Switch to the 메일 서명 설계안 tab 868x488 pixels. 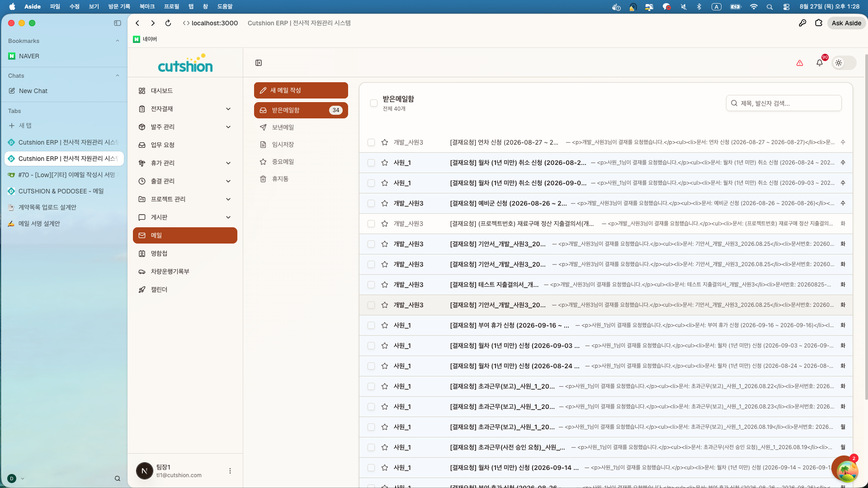click(64, 224)
